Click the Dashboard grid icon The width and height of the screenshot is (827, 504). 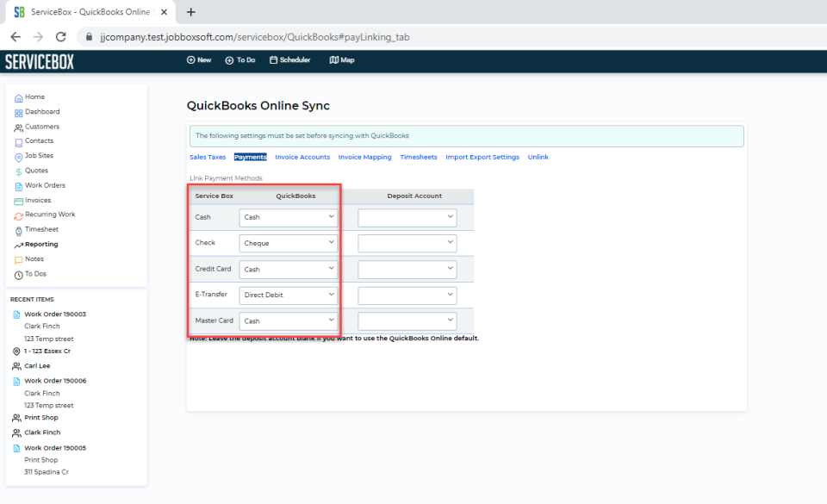(x=18, y=113)
